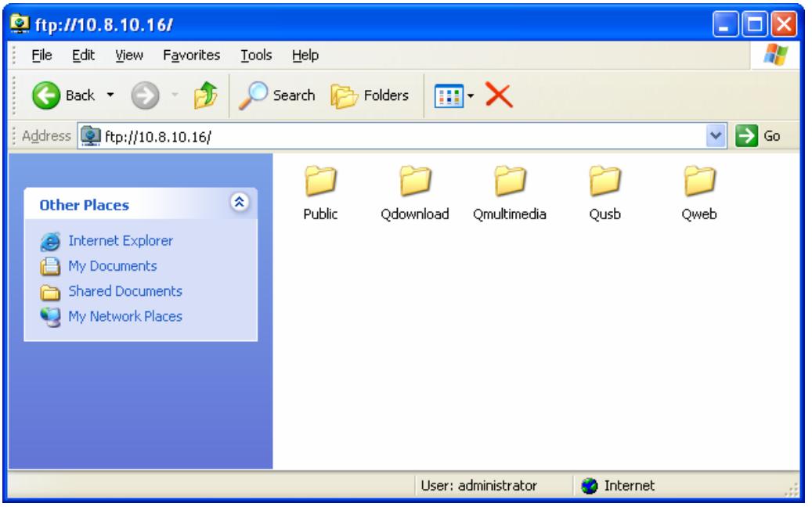Image resolution: width=812 pixels, height=507 pixels.
Task: Open the File menu
Action: 42,55
